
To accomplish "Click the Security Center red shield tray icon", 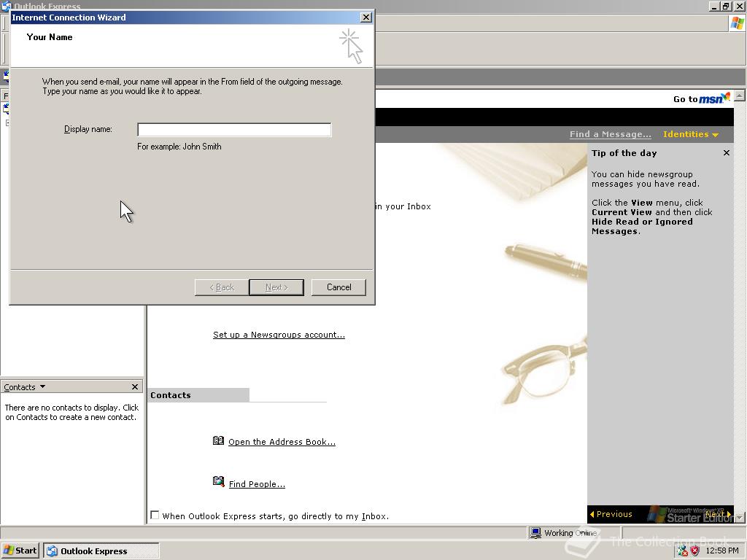I will click(695, 551).
